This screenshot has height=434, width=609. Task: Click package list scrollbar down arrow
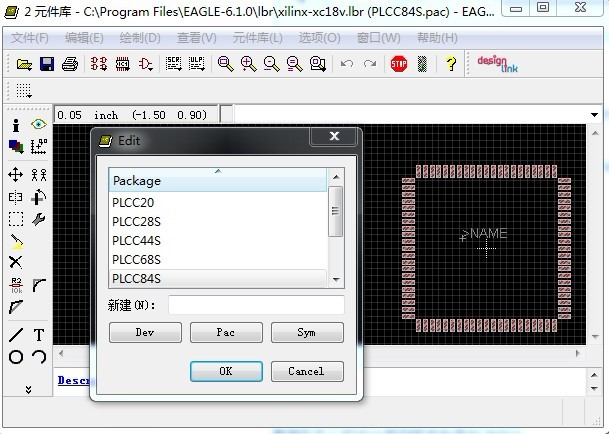[x=336, y=280]
